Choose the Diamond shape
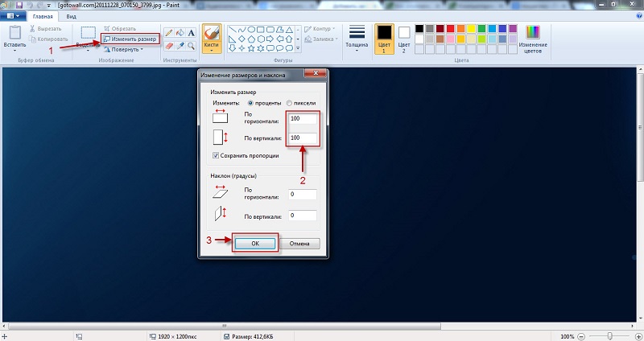The height and width of the screenshot is (341, 644). pyautogui.click(x=242, y=39)
